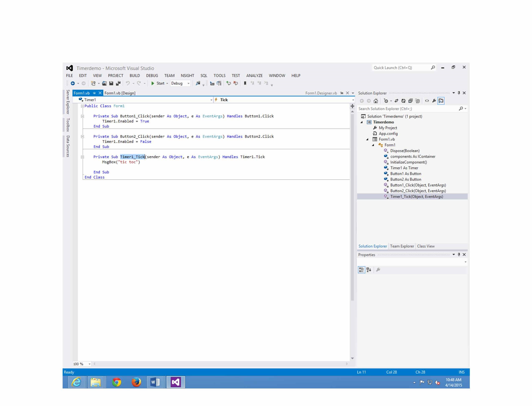Collapse the Timerdemo project node
Viewport: 532px width, 406px height.
tap(361, 122)
